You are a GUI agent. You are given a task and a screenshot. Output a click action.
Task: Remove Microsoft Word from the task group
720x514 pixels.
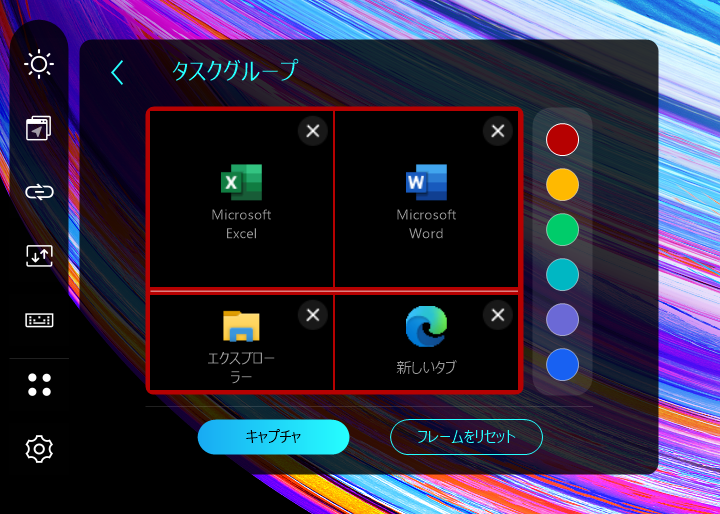(x=498, y=131)
